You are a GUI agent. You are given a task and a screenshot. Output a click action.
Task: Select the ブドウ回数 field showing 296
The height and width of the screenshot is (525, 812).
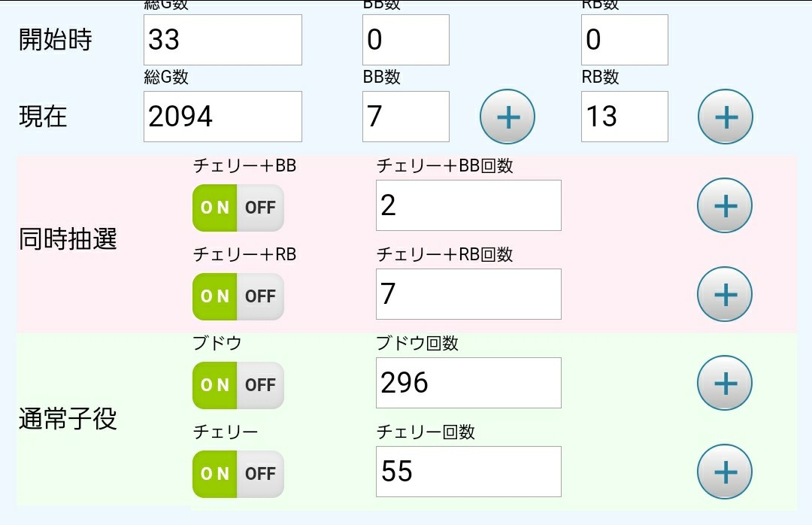point(468,382)
